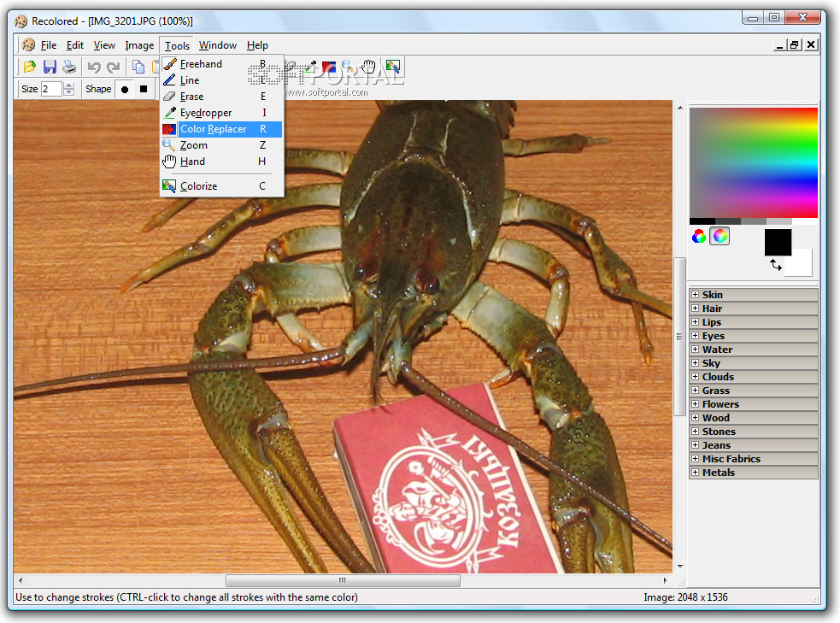This screenshot has height=623, width=840.
Task: Click the Undo arrow icon
Action: point(94,67)
